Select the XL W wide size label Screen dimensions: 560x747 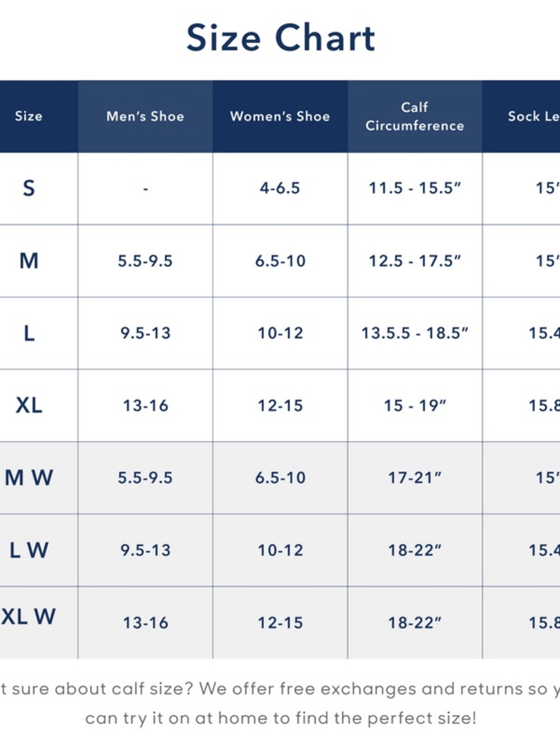coord(29,617)
